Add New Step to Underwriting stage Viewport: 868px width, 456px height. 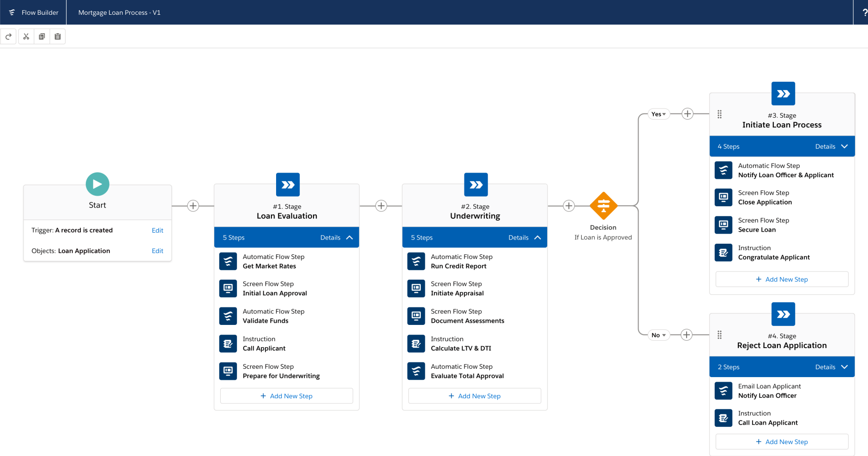click(x=475, y=396)
